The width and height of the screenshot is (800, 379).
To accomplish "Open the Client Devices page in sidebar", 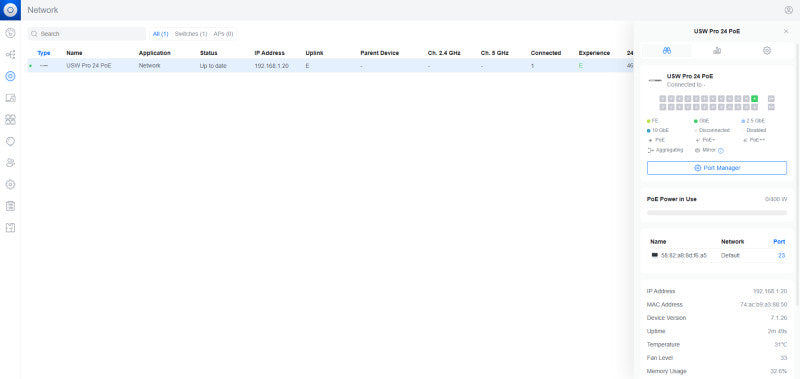I will 10,98.
